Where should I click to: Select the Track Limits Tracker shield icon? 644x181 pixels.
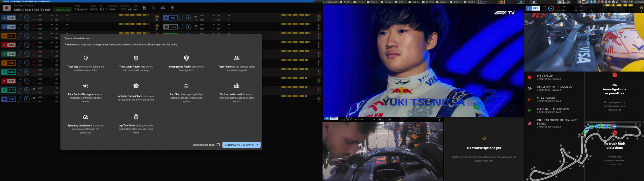point(136,58)
